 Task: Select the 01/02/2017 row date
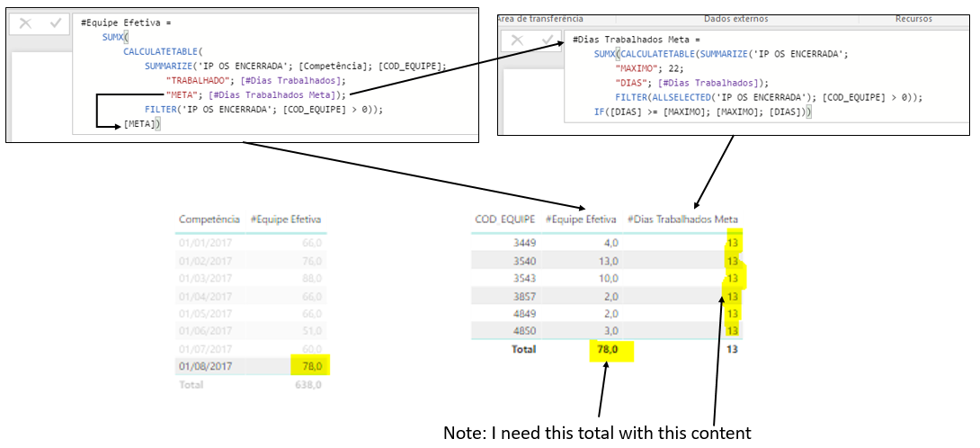point(205,260)
